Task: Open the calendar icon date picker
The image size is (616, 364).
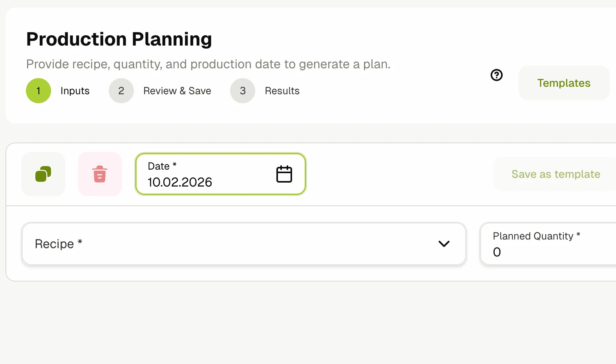Action: (x=284, y=174)
